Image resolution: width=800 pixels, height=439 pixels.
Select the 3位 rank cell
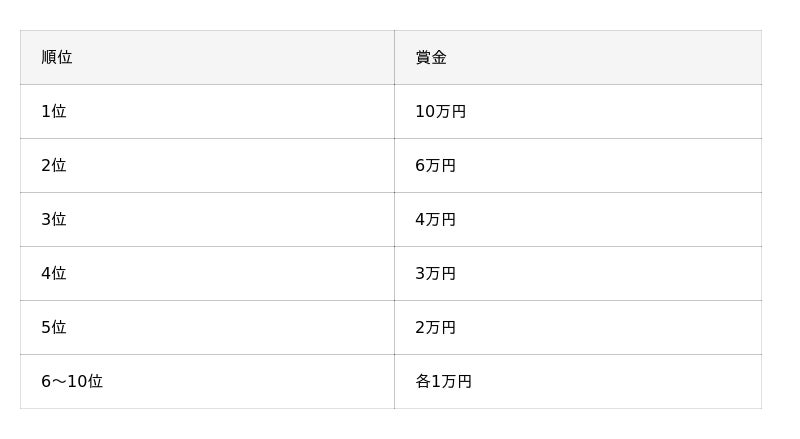[54, 219]
